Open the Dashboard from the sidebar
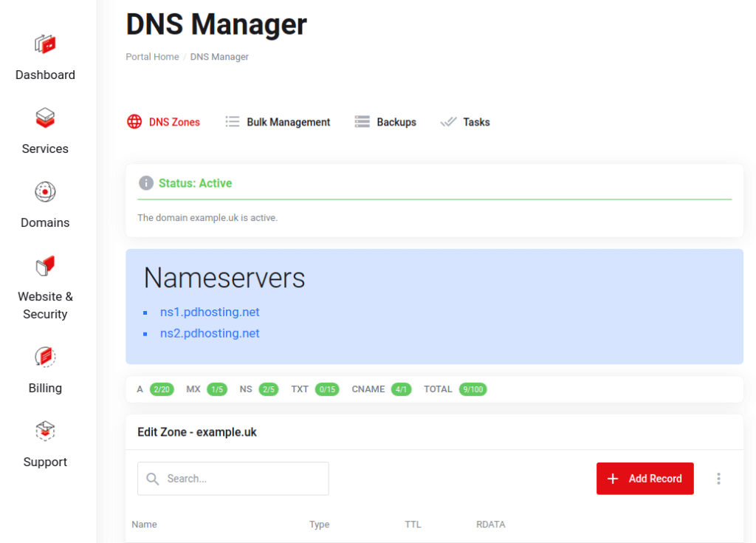The image size is (756, 543). (x=44, y=44)
